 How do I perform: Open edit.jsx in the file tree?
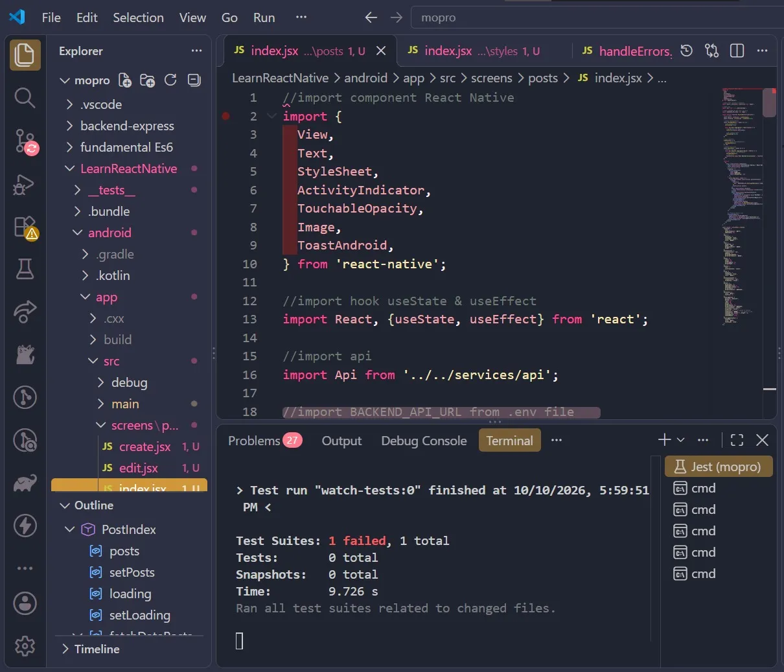tap(130, 468)
